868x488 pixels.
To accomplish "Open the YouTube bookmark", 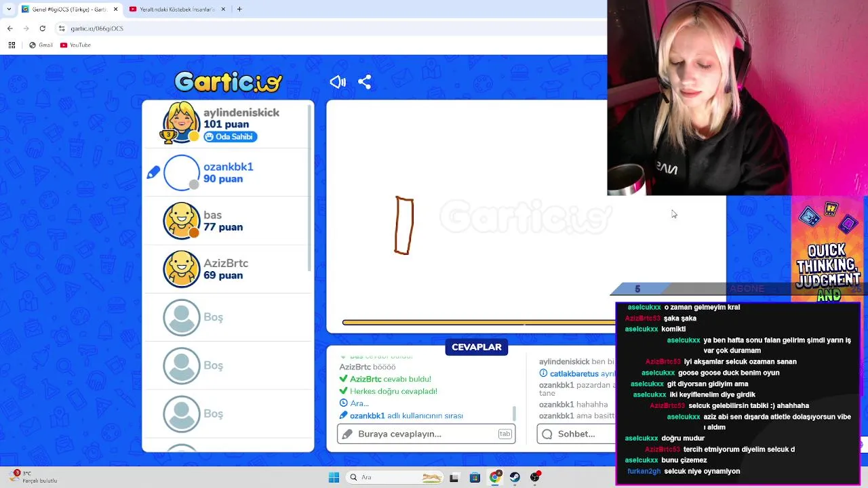I will [x=75, y=45].
